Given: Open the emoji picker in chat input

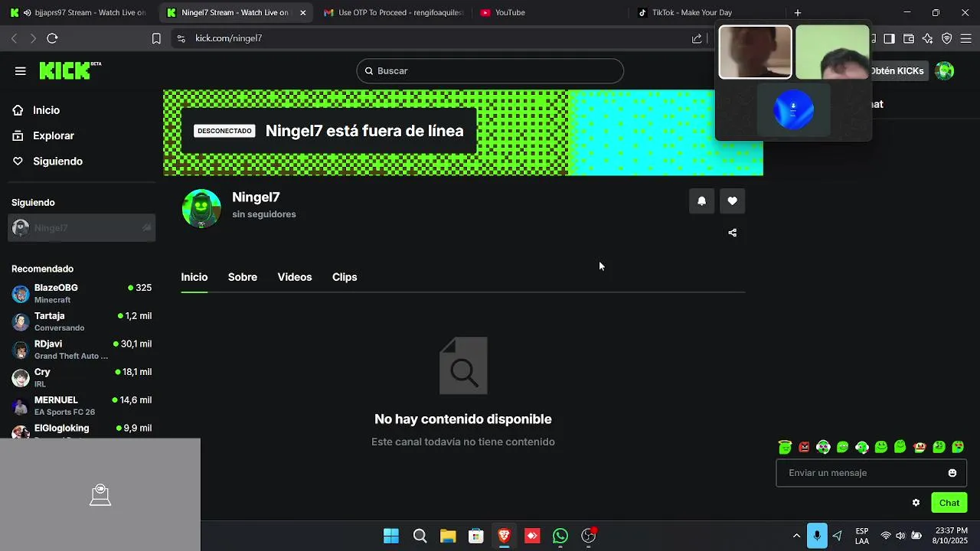Looking at the screenshot, I should (x=952, y=473).
